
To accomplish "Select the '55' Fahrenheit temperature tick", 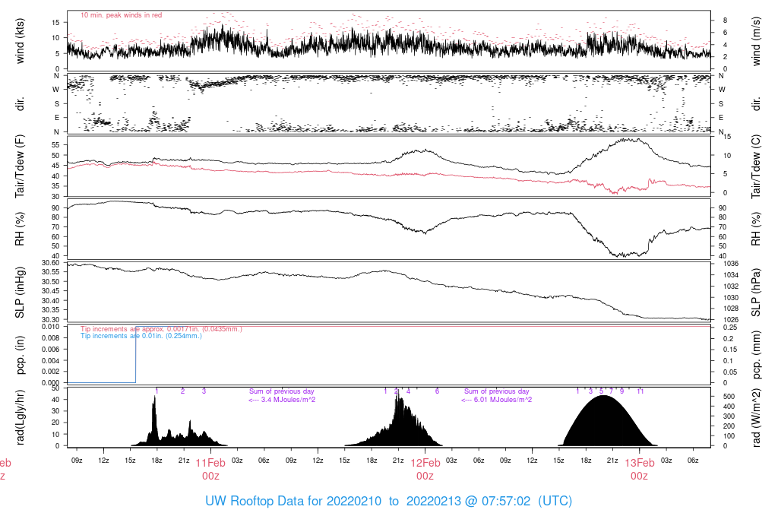I will click(x=55, y=145).
